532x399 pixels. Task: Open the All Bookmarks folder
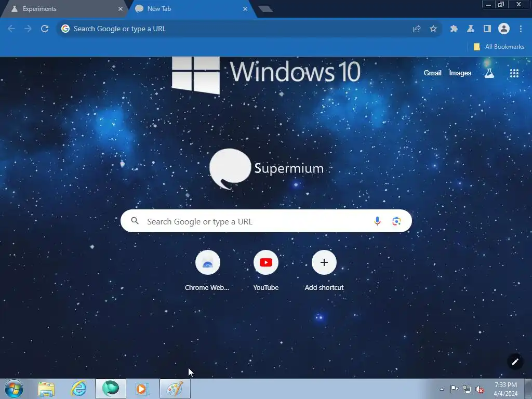coord(499,47)
